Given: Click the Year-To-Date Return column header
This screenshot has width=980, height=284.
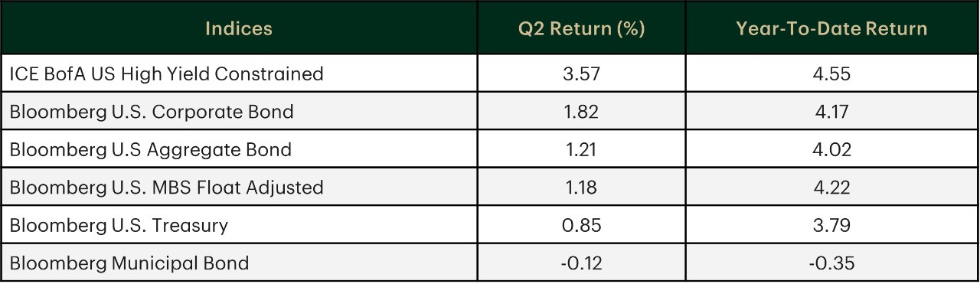Looking at the screenshot, I should click(x=831, y=29).
